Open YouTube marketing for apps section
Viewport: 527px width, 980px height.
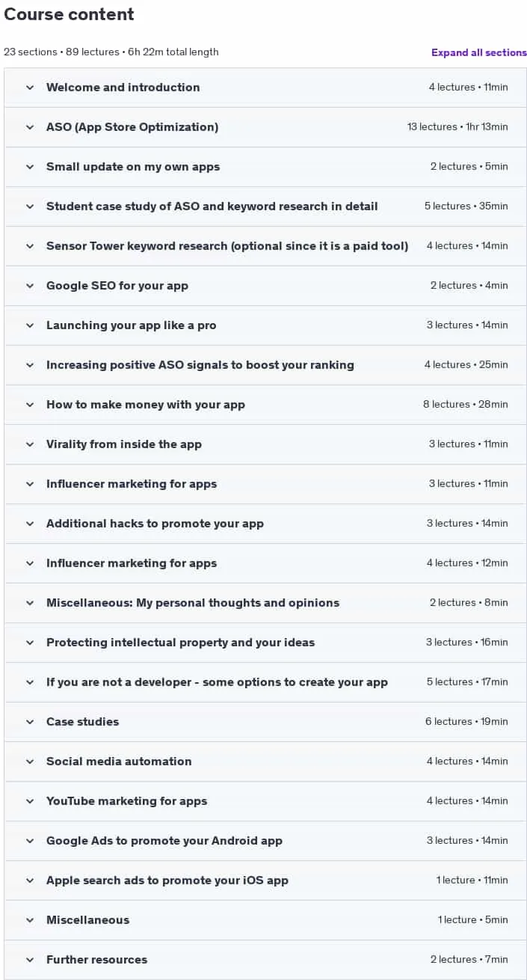tap(265, 801)
